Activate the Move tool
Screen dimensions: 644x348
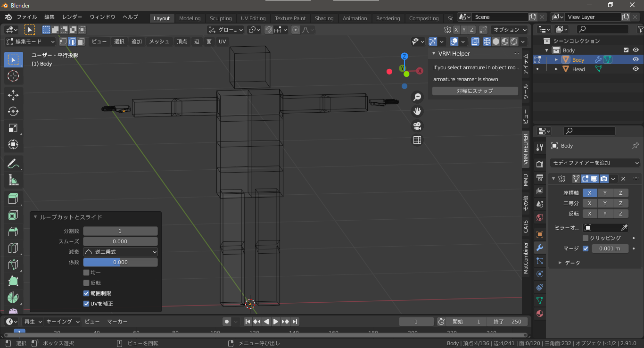(13, 95)
